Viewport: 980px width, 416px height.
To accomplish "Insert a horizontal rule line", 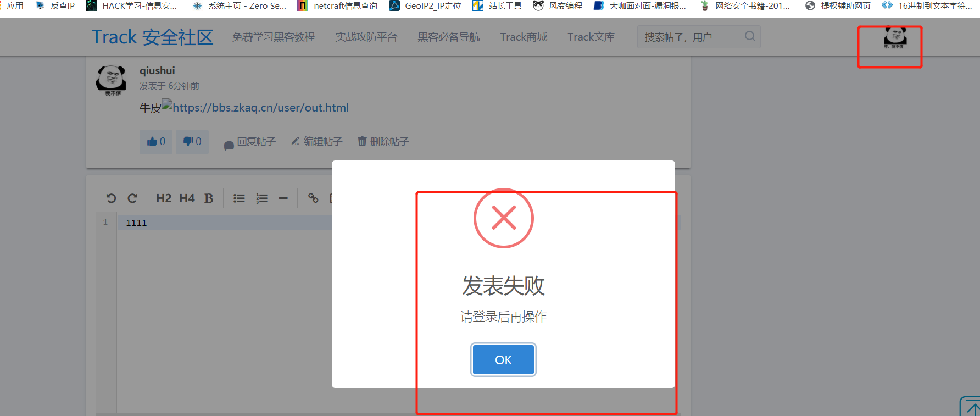I will coord(283,198).
